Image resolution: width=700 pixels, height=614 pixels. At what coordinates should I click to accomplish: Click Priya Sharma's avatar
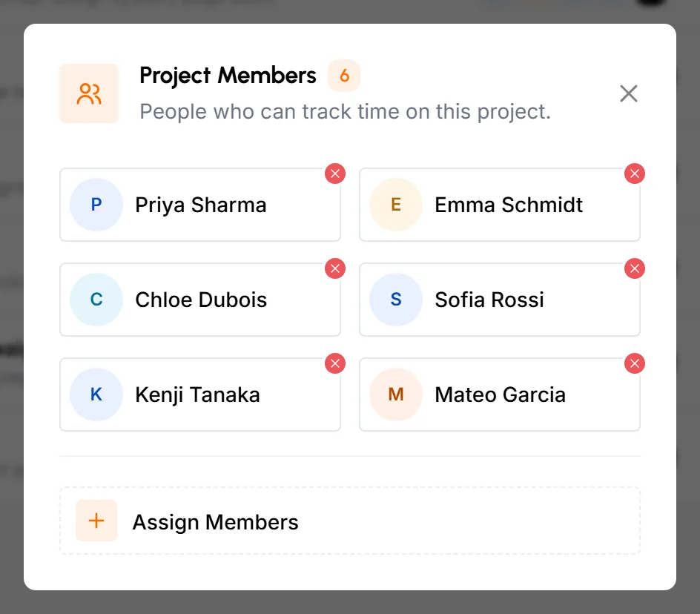96,205
